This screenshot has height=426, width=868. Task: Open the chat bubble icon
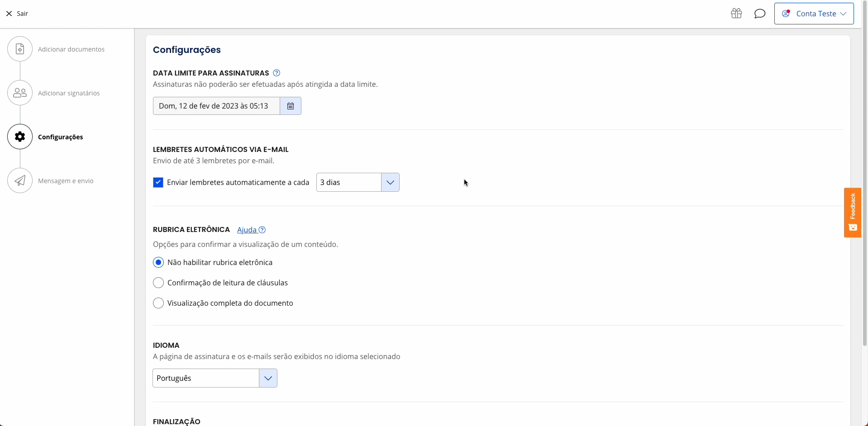(760, 14)
